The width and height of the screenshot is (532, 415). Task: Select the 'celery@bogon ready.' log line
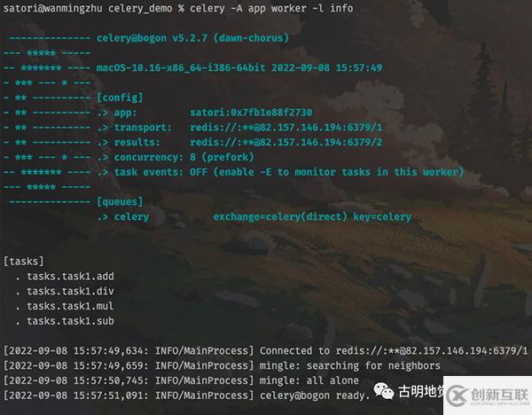(186, 395)
